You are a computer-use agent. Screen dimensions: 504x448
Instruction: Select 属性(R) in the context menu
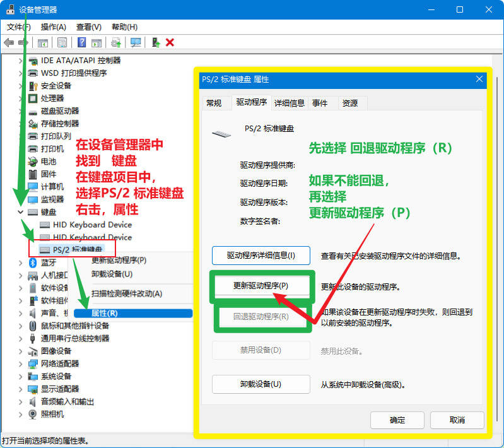tap(105, 313)
